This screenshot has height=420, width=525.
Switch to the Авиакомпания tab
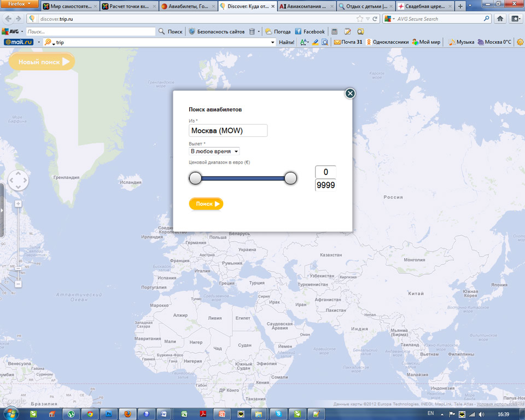tap(306, 6)
